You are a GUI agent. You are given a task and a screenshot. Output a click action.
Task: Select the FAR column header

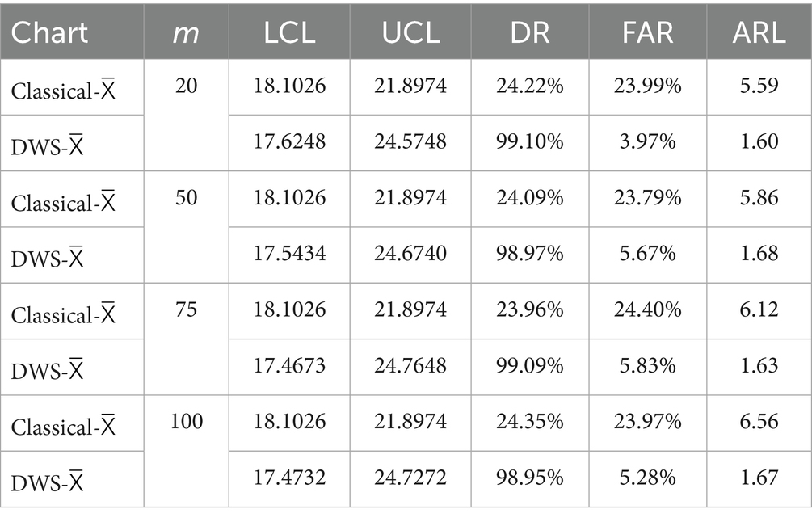tap(647, 32)
